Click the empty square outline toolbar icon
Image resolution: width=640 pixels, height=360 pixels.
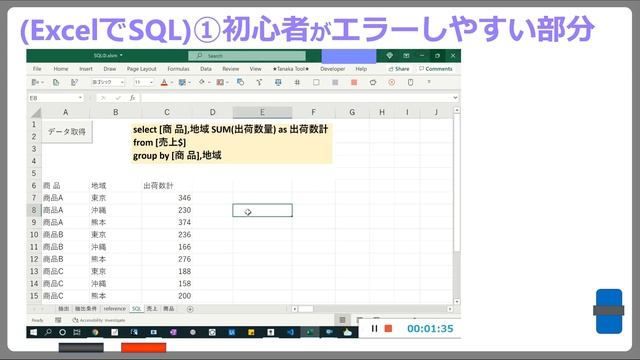(x=316, y=82)
